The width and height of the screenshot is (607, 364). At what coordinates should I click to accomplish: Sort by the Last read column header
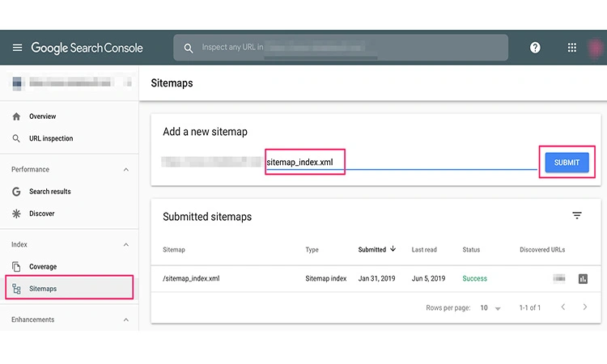(424, 250)
